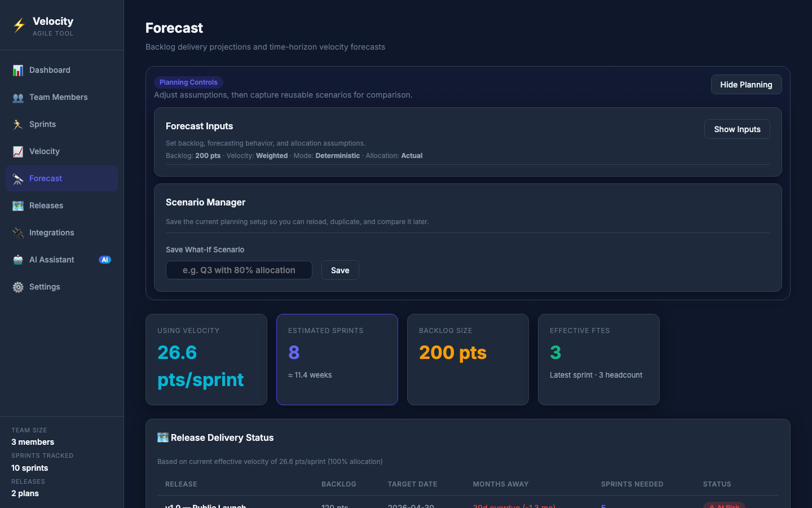
Task: Click the 'Allocation: Actual' summary text
Action: pyautogui.click(x=394, y=156)
